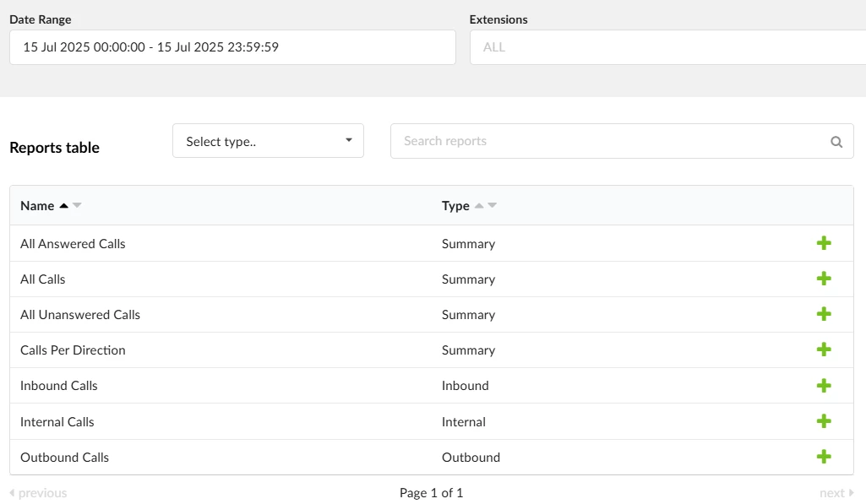This screenshot has width=866, height=504.
Task: Open the Date Range picker
Action: click(x=232, y=47)
